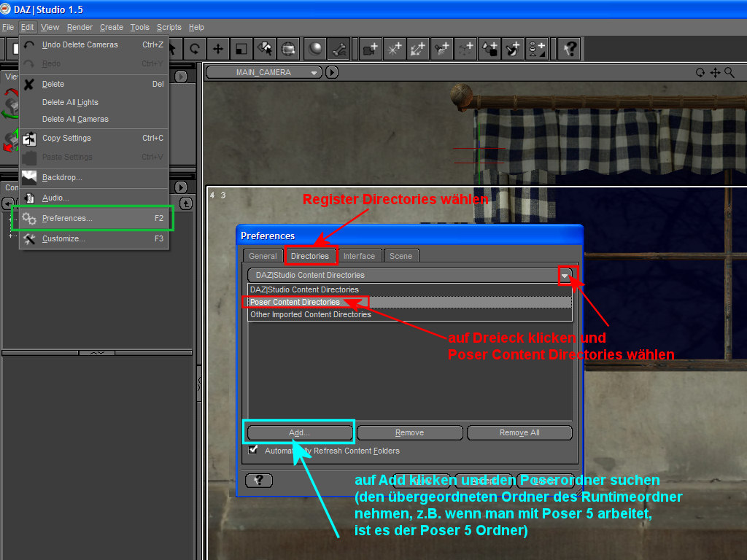Click the left panel horizontal splitter handle
The width and height of the screenshot is (747, 560).
[x=97, y=353]
